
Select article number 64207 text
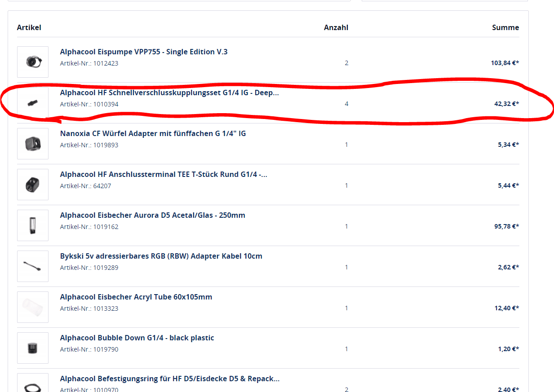pyautogui.click(x=85, y=186)
